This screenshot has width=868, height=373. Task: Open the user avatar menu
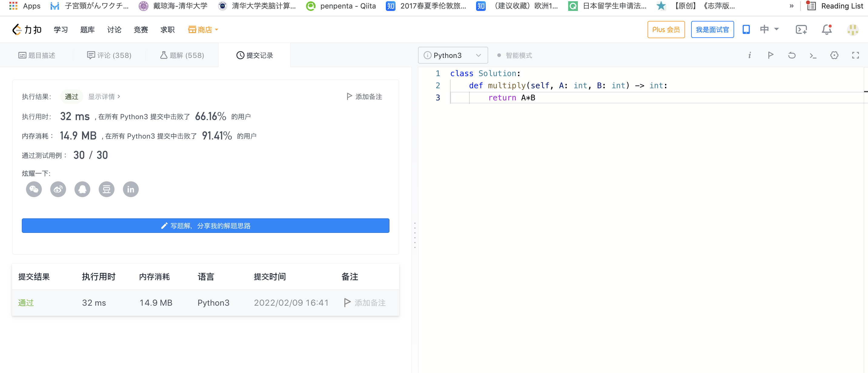point(853,30)
